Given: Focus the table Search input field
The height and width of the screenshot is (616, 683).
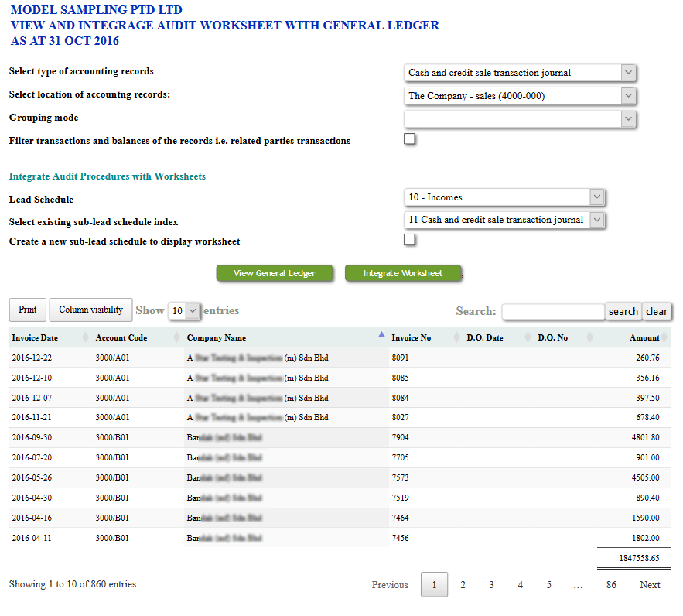Looking at the screenshot, I should 553,311.
